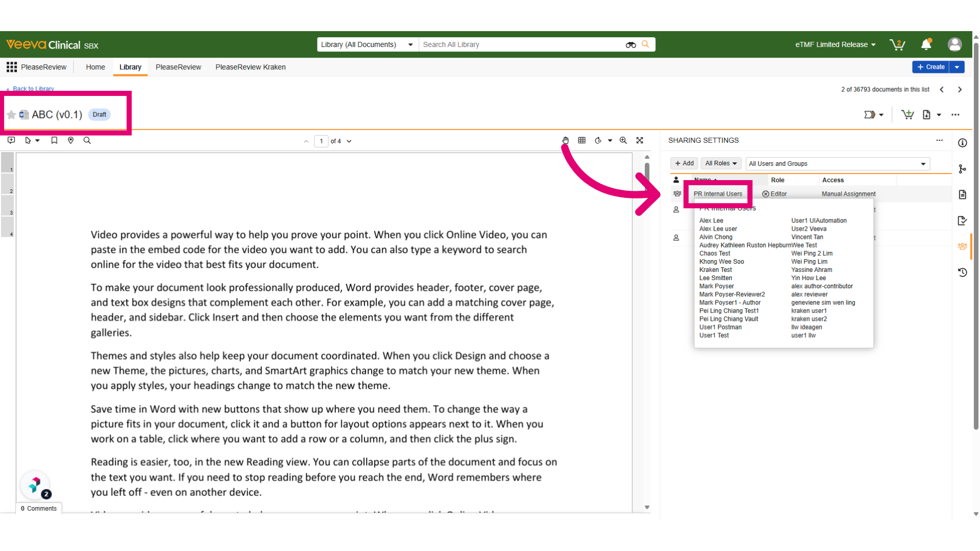Open the document actions ellipsis menu

(x=955, y=115)
